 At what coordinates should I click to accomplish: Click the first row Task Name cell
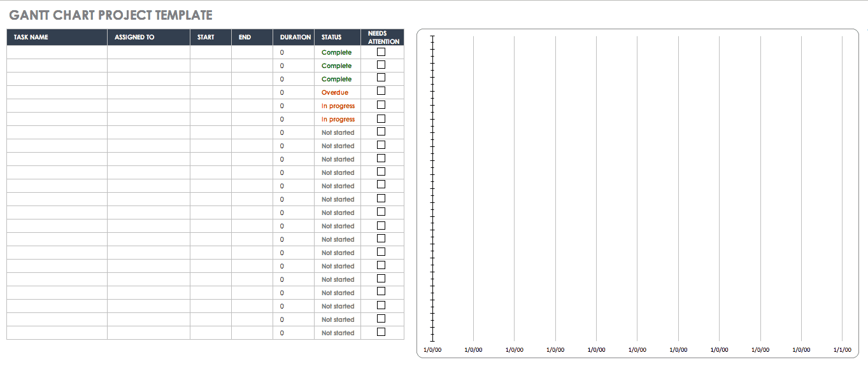pyautogui.click(x=57, y=53)
